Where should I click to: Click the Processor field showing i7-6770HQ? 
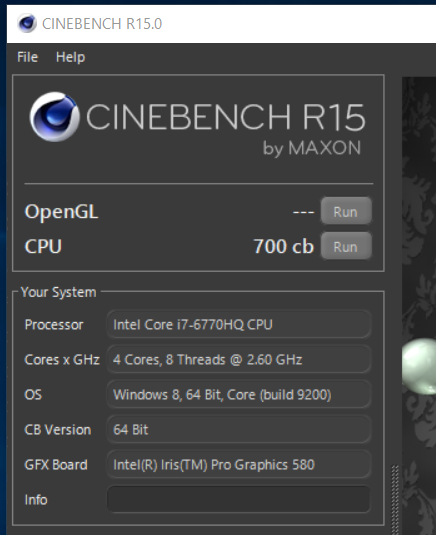tap(239, 324)
